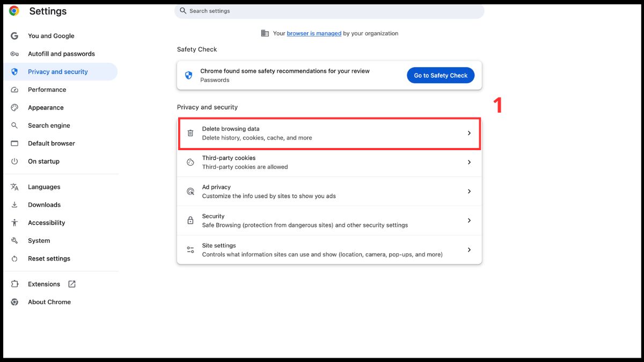The height and width of the screenshot is (362, 644).
Task: Click the building icon beside managed browser notice
Action: [265, 33]
